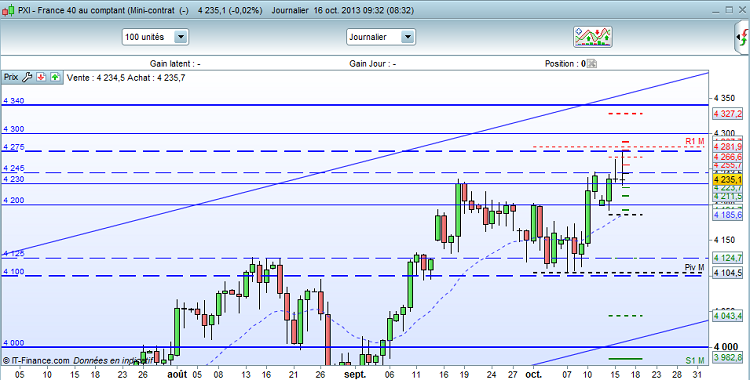
Task: Click date 31 on the time axis
Action: coord(697,374)
